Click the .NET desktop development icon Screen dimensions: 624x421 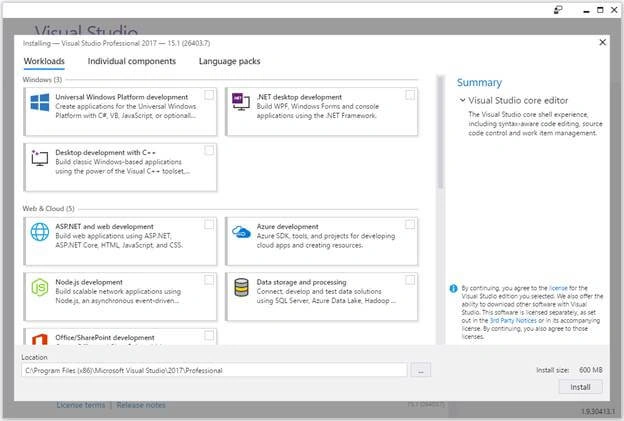[241, 102]
